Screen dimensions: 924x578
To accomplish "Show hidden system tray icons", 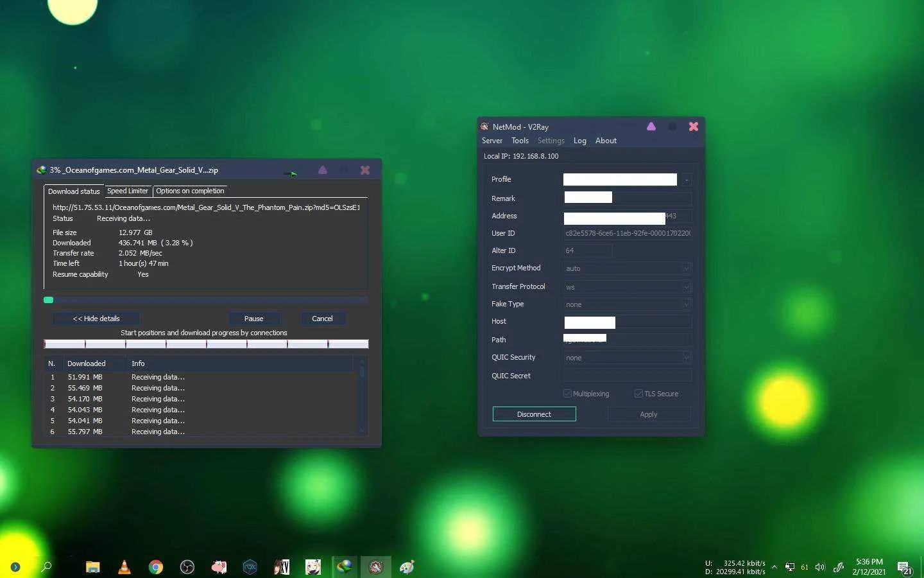I will coord(774,566).
